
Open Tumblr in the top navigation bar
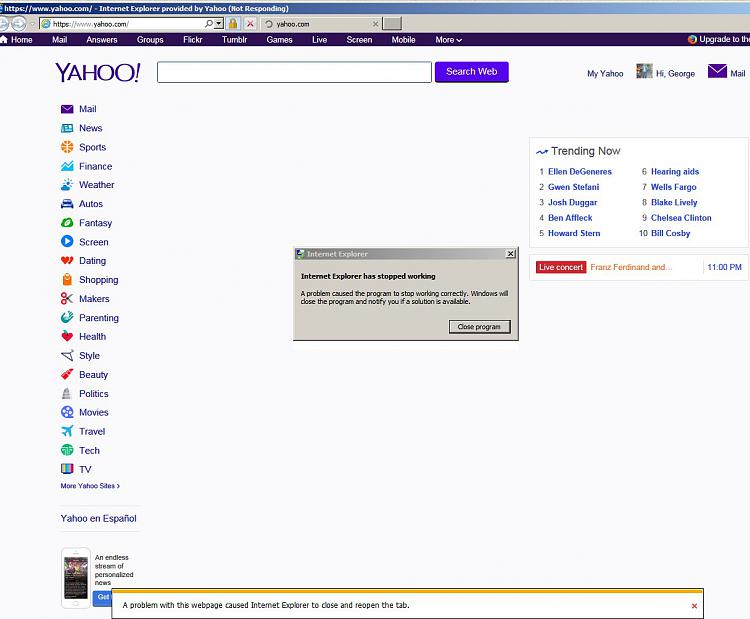pos(234,40)
